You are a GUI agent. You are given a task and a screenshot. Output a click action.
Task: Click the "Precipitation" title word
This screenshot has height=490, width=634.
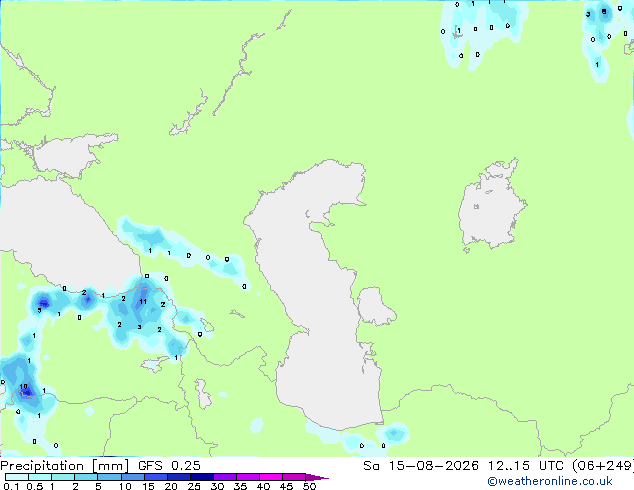pyautogui.click(x=42, y=466)
